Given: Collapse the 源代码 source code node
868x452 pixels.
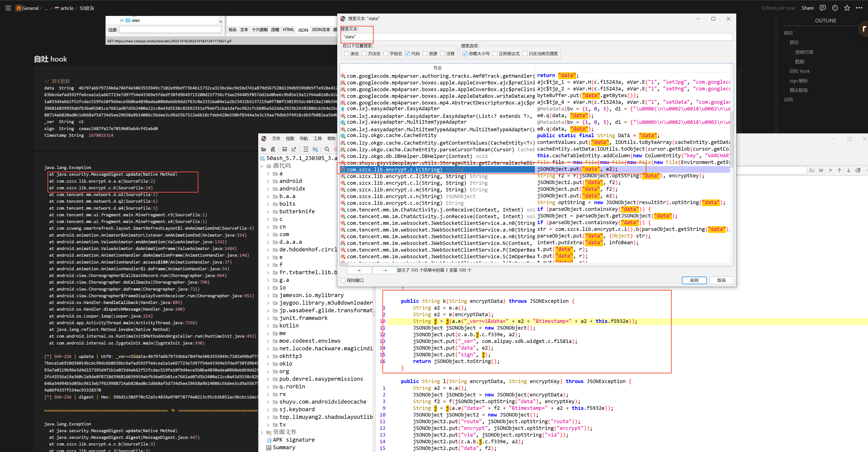Looking at the screenshot, I should (x=262, y=166).
